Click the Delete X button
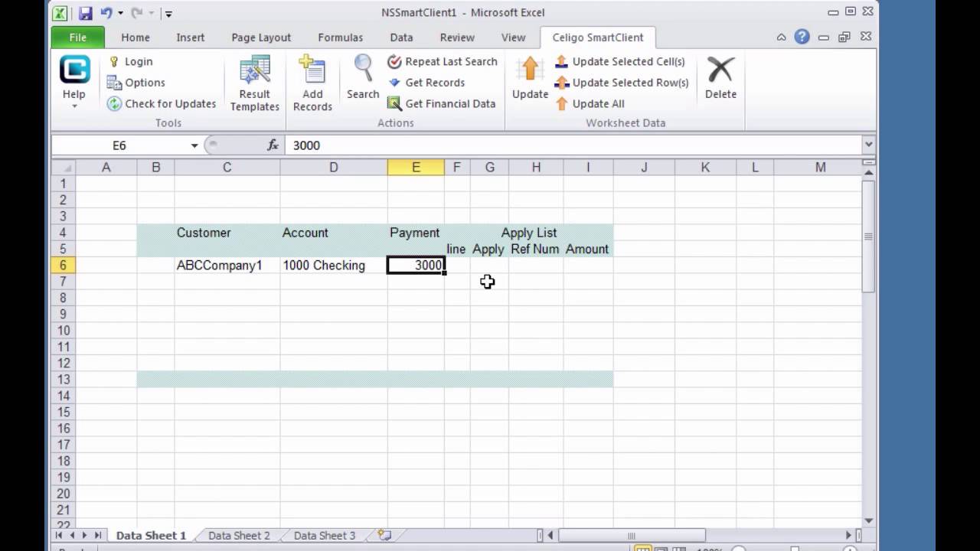Screen dimensions: 980x551 (720, 77)
